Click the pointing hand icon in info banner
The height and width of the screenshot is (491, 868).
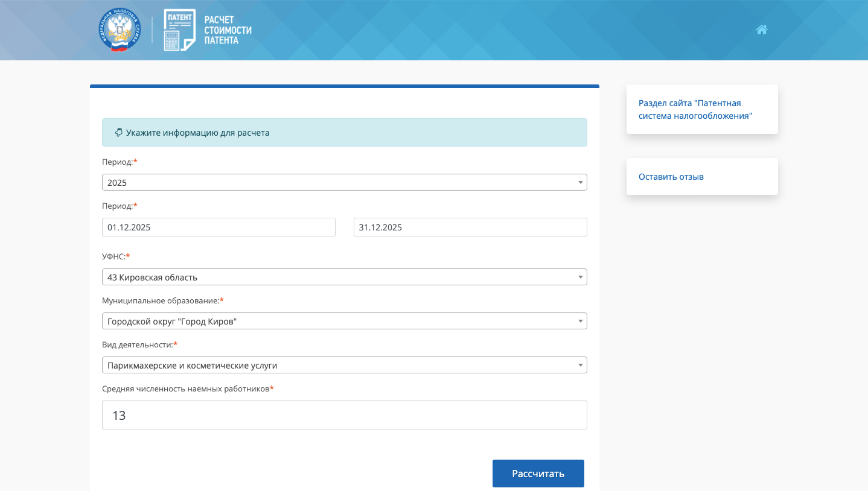(x=118, y=133)
